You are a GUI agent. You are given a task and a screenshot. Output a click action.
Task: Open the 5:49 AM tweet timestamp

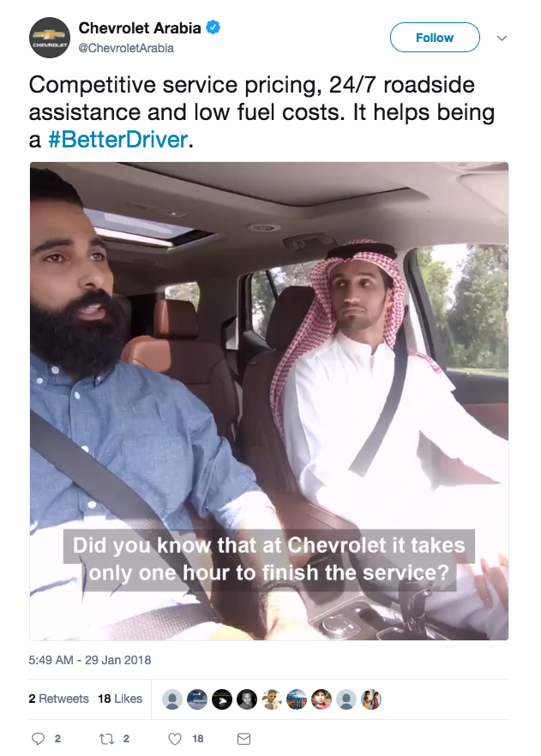click(x=90, y=660)
